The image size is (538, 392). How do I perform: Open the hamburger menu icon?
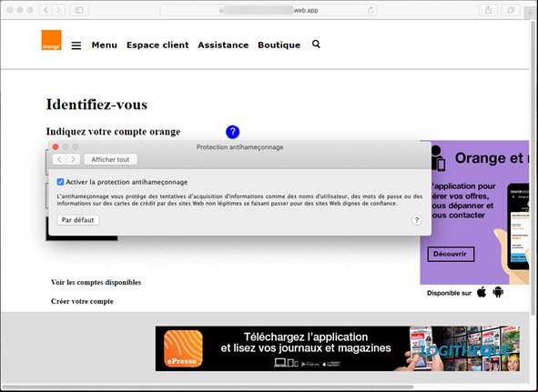76,45
